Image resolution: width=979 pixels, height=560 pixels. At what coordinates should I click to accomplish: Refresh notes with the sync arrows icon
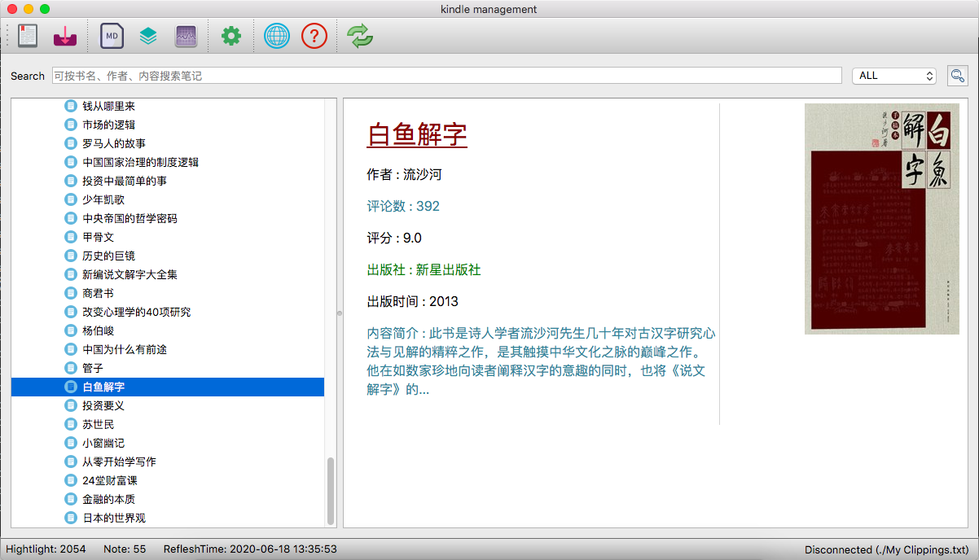click(x=359, y=36)
